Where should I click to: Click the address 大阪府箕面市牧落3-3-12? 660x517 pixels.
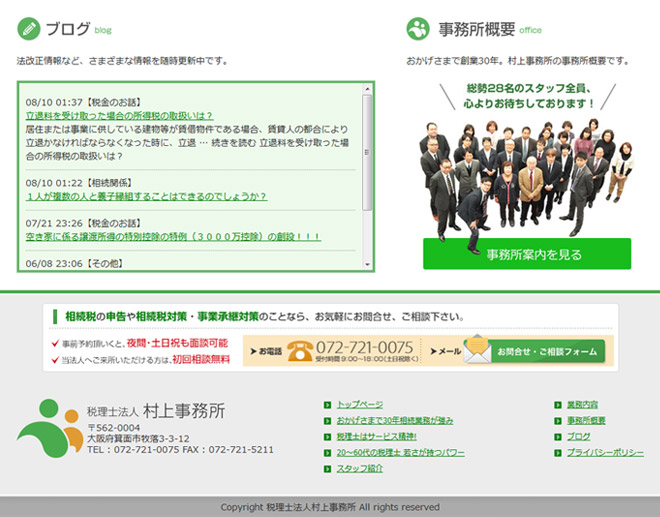(x=138, y=439)
